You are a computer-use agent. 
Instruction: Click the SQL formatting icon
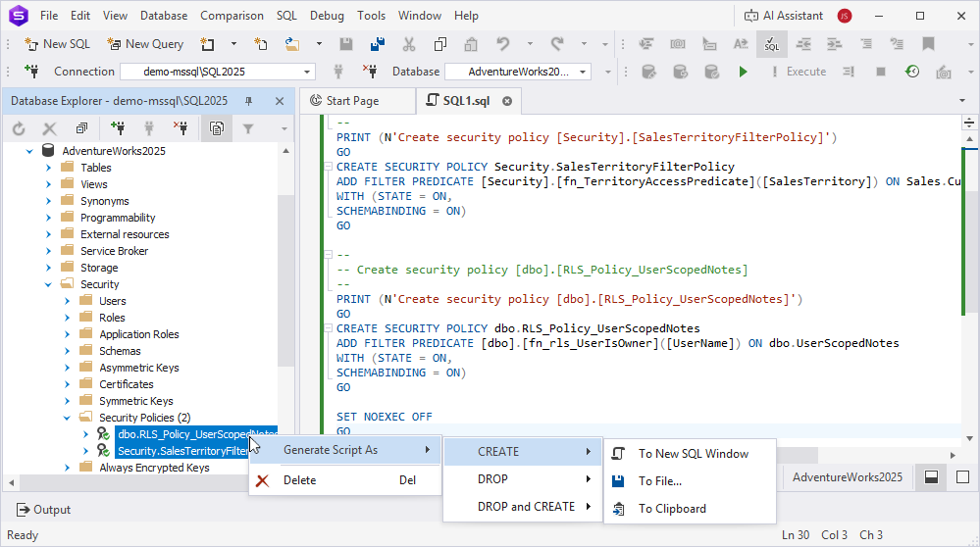[772, 44]
